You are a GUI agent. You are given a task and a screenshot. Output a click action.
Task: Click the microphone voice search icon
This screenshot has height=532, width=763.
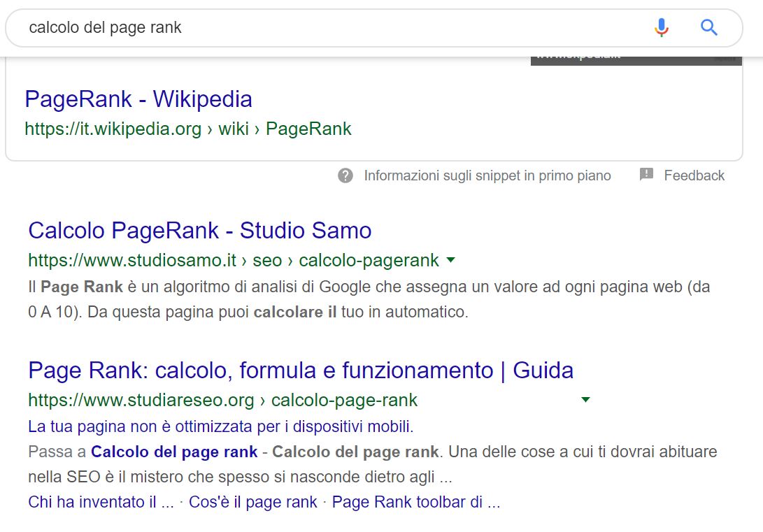pos(662,27)
